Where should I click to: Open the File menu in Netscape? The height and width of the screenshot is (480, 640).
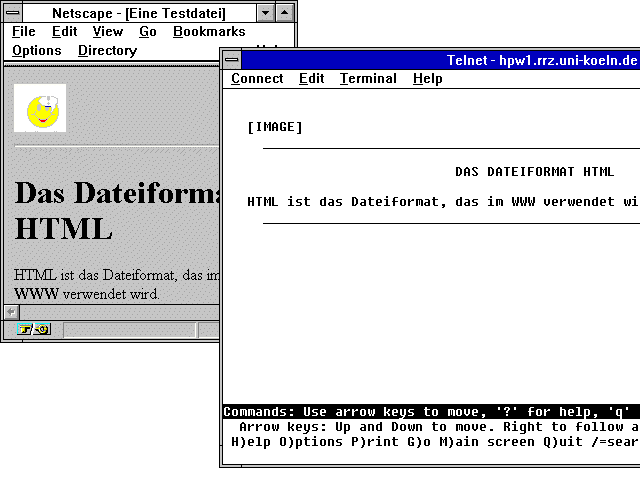24,31
